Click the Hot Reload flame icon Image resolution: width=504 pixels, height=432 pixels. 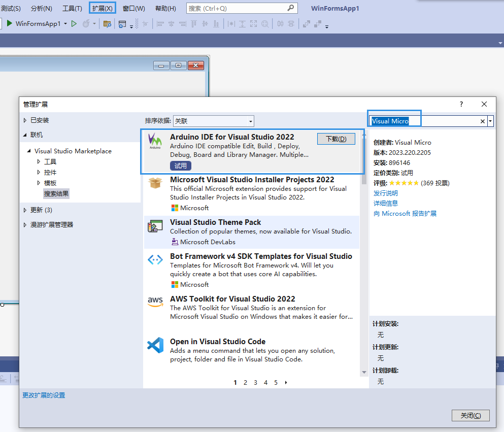pos(86,23)
